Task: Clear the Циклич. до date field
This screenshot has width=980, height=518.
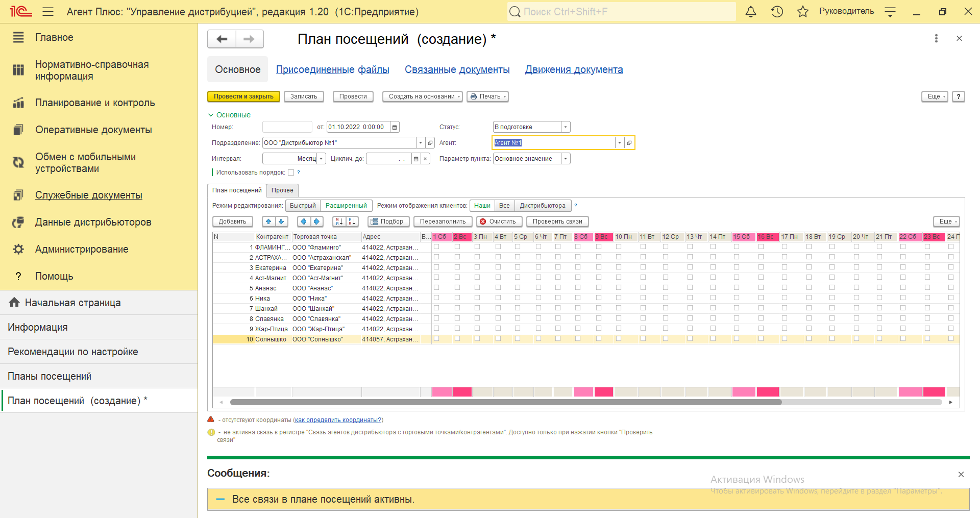Action: (425, 159)
